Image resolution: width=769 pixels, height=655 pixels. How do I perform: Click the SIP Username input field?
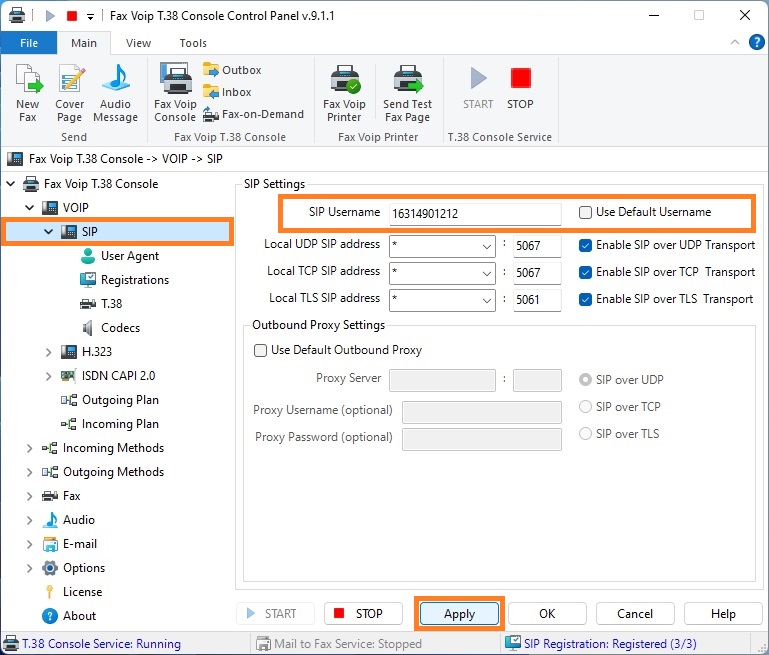[x=475, y=214]
